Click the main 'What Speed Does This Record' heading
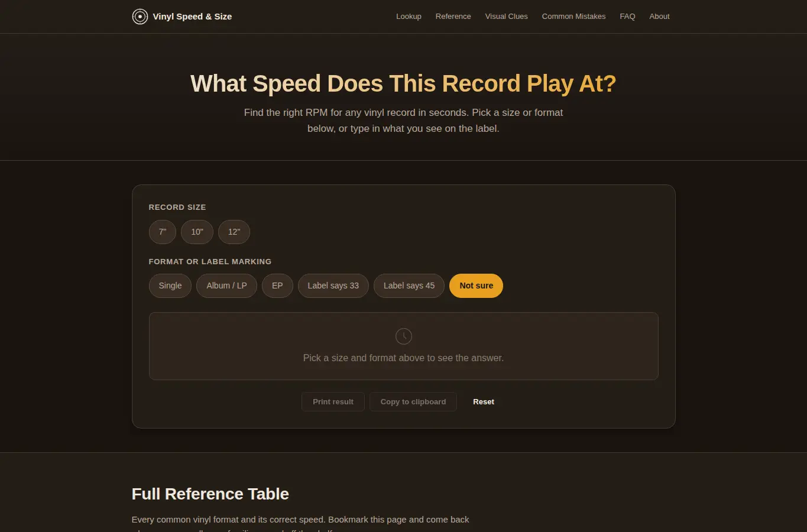 tap(403, 83)
